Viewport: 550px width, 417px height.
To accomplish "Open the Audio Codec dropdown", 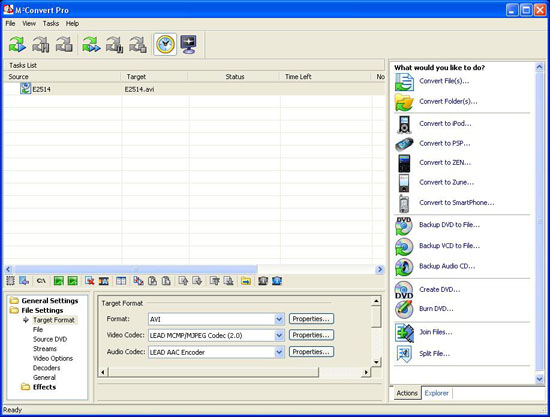I will pyautogui.click(x=279, y=352).
